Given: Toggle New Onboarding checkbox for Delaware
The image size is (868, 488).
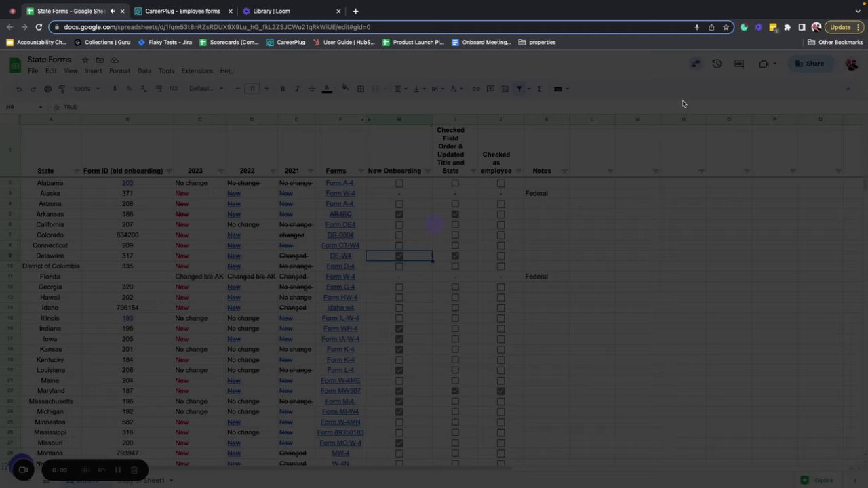Looking at the screenshot, I should (399, 256).
